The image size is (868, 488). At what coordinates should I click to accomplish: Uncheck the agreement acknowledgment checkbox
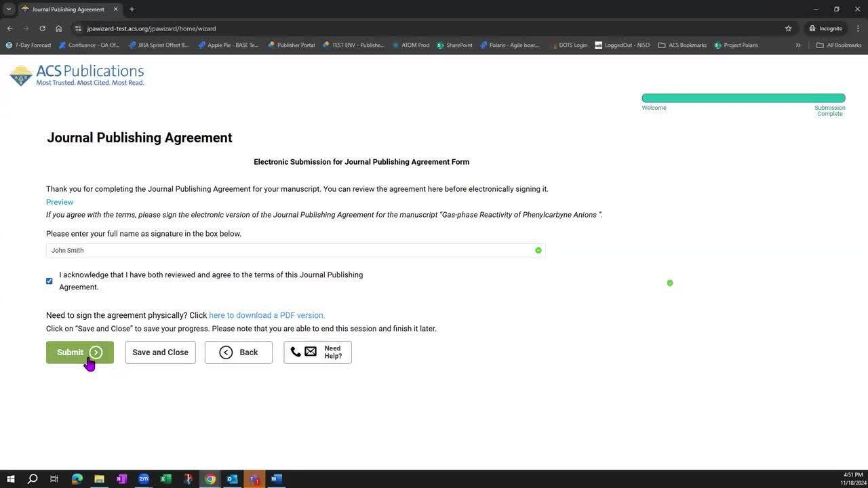tap(49, 281)
